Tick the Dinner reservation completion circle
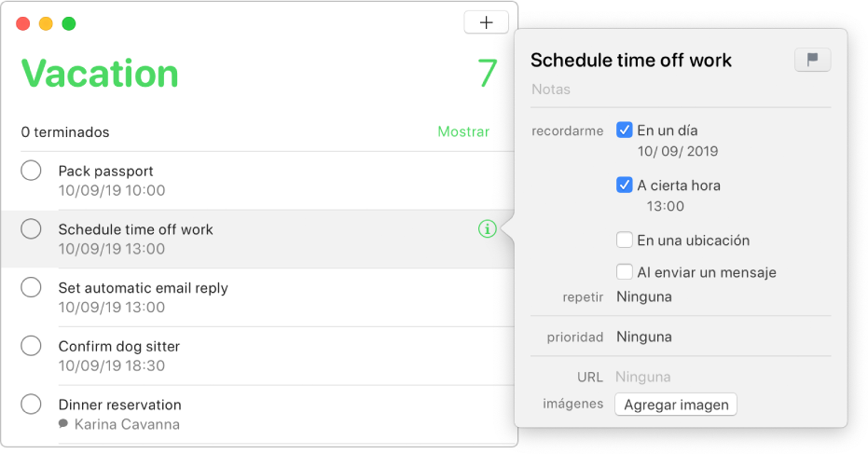868x454 pixels. [x=31, y=405]
